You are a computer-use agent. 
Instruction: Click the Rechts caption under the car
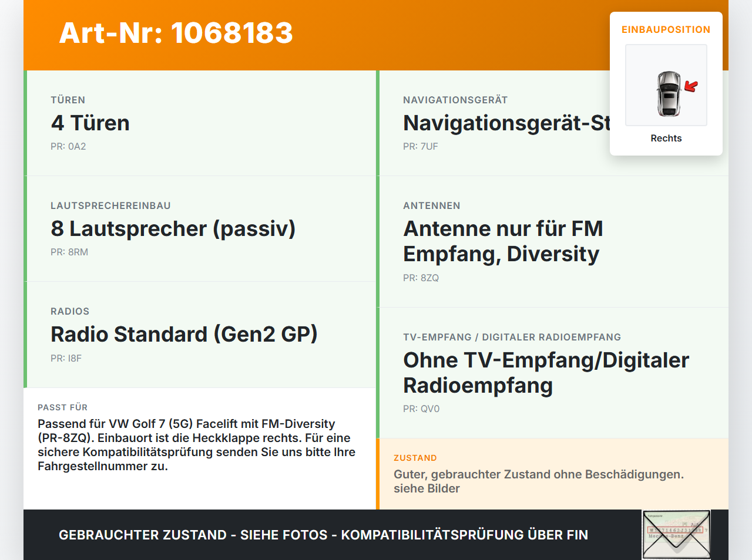(x=666, y=139)
